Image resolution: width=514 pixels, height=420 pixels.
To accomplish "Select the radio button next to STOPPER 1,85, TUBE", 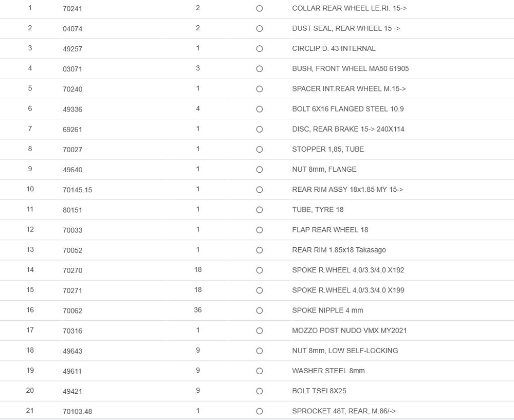I will point(259,150).
